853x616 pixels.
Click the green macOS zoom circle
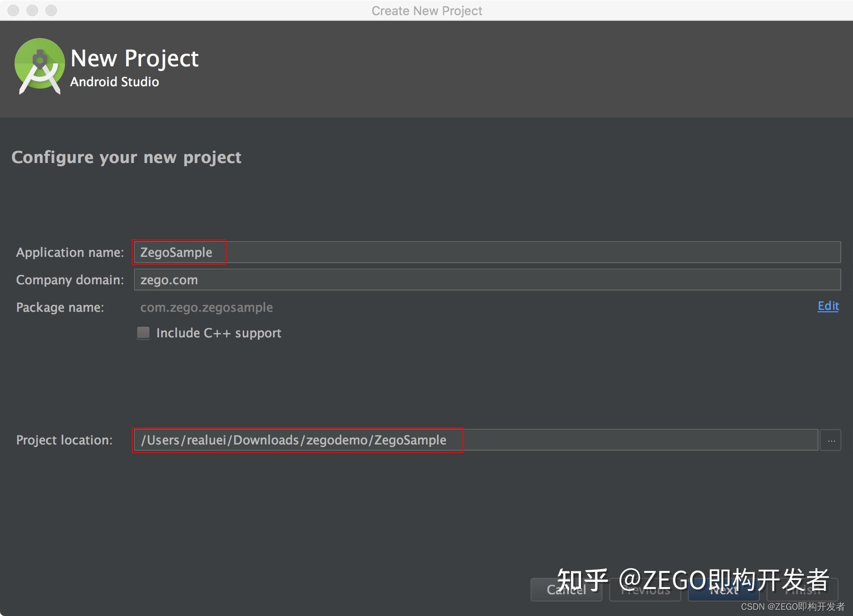point(51,10)
